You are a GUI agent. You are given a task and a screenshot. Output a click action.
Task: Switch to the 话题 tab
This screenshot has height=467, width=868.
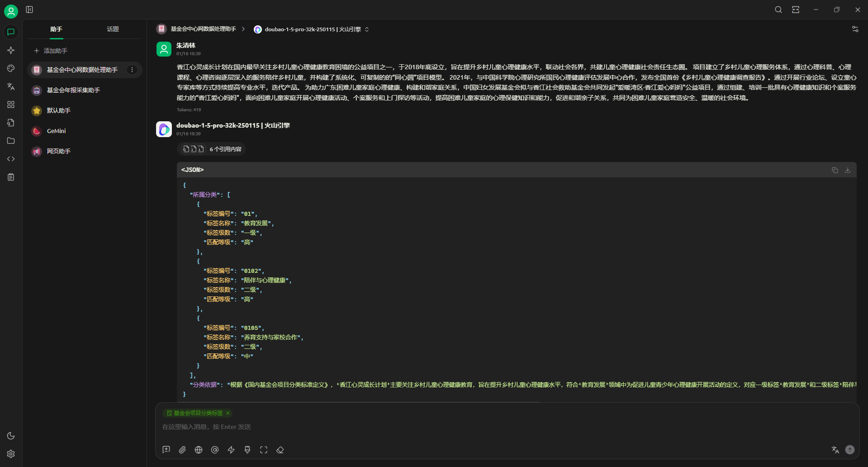tap(113, 29)
